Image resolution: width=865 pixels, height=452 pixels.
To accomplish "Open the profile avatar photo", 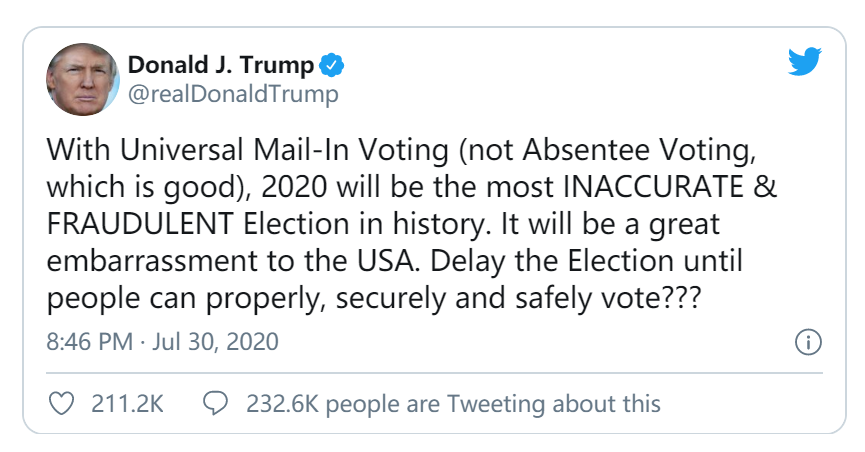I will click(x=81, y=81).
